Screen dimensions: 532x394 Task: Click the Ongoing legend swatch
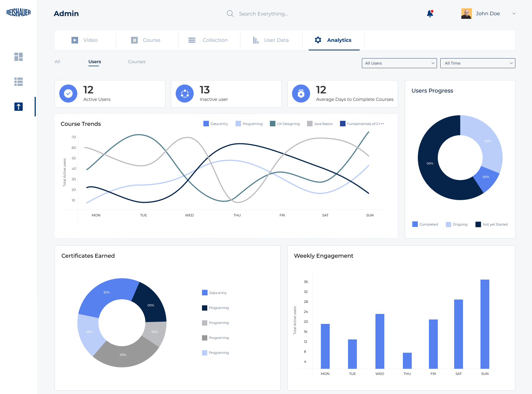click(448, 224)
